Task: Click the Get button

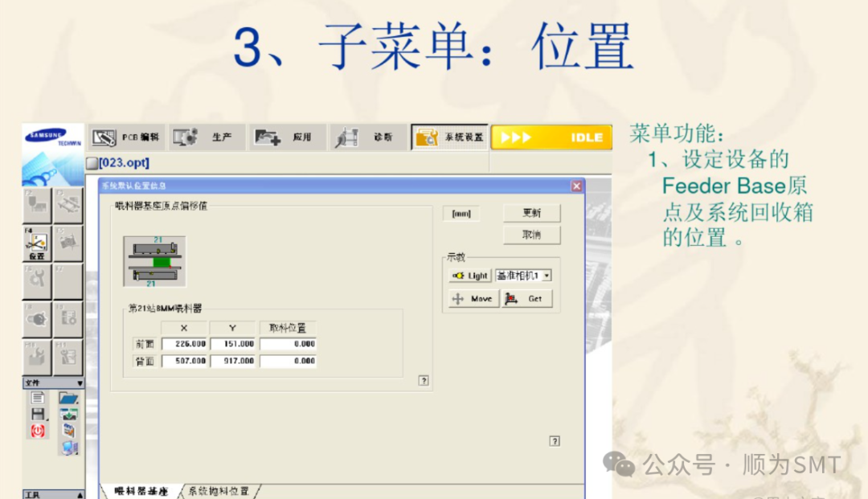Action: point(526,299)
